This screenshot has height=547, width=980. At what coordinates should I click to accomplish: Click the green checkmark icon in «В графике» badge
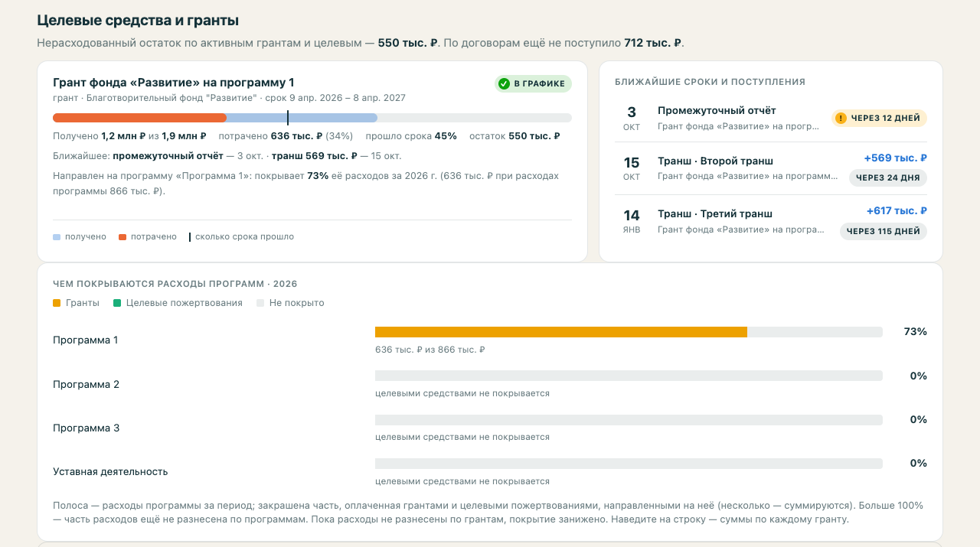point(504,84)
